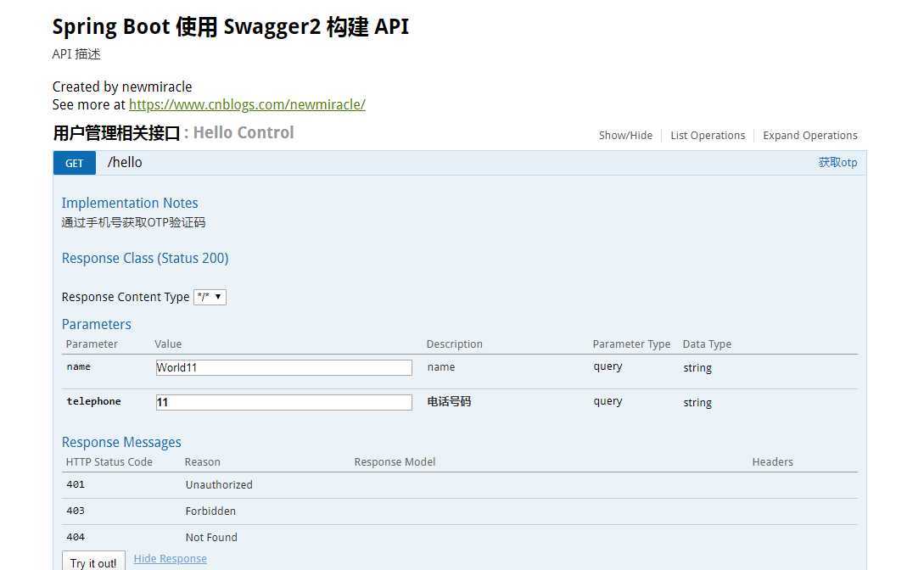Viewport: 924px width, 570px height.
Task: Click Expand Operations link
Action: pyautogui.click(x=809, y=136)
